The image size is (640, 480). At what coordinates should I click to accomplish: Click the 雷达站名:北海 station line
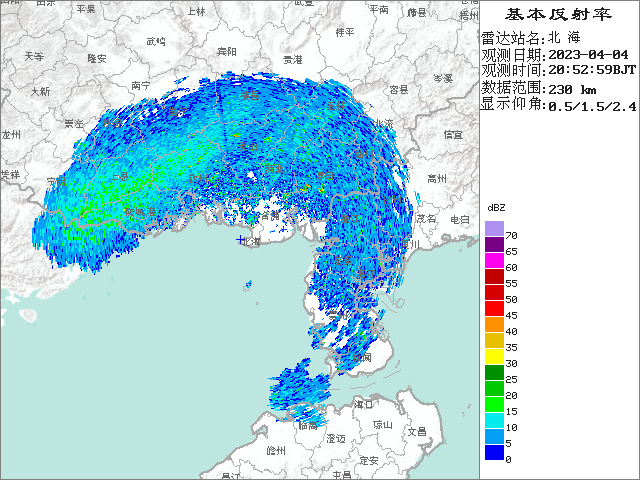point(531,38)
